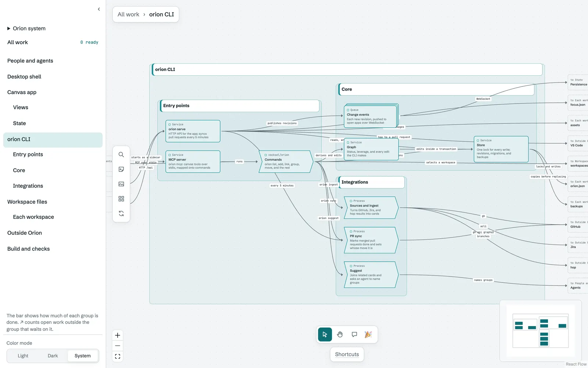588x368 pixels.
Task: Activate the pointer select tool
Action: [325, 335]
